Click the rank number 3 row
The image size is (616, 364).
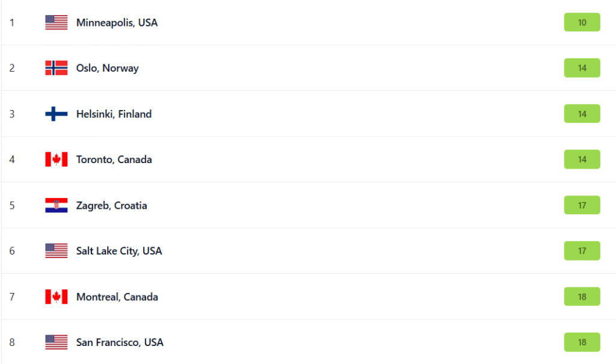[x=12, y=114]
